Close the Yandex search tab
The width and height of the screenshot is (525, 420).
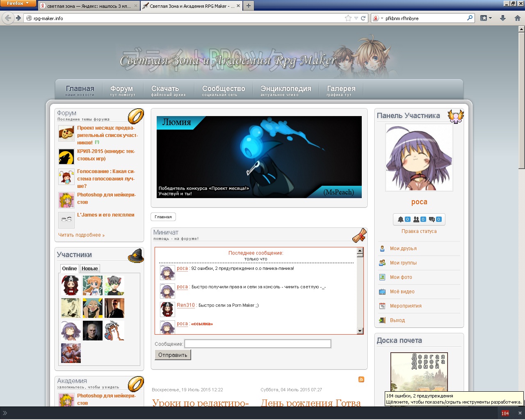pyautogui.click(x=136, y=6)
